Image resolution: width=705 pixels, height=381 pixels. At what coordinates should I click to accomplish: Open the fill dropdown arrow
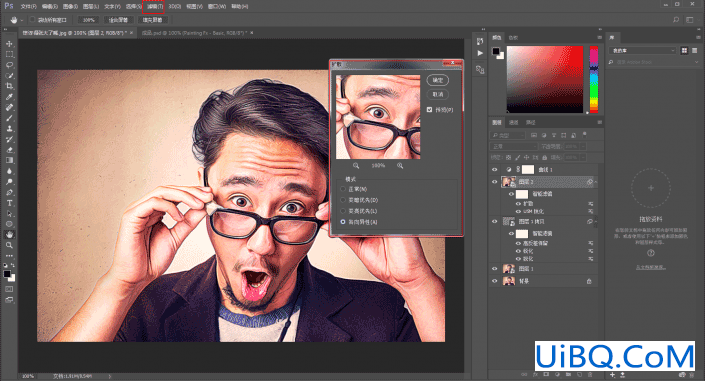583,157
